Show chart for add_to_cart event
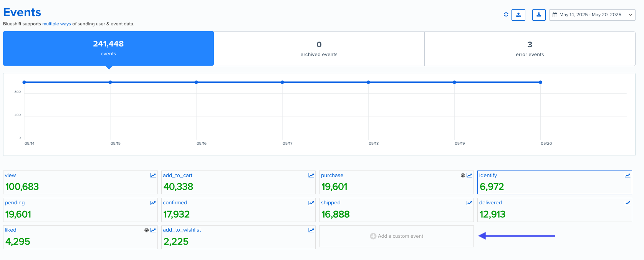The width and height of the screenshot is (644, 260). click(311, 176)
